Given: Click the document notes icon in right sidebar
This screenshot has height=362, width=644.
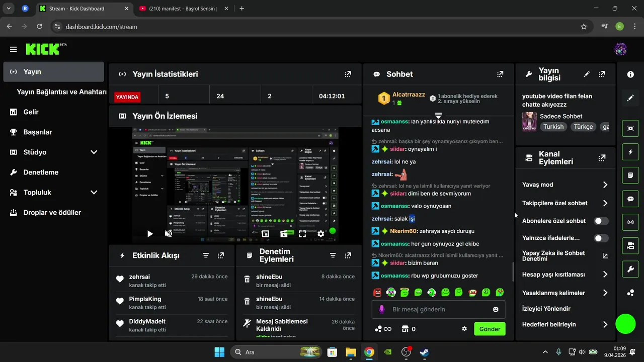Looking at the screenshot, I should tap(630, 175).
